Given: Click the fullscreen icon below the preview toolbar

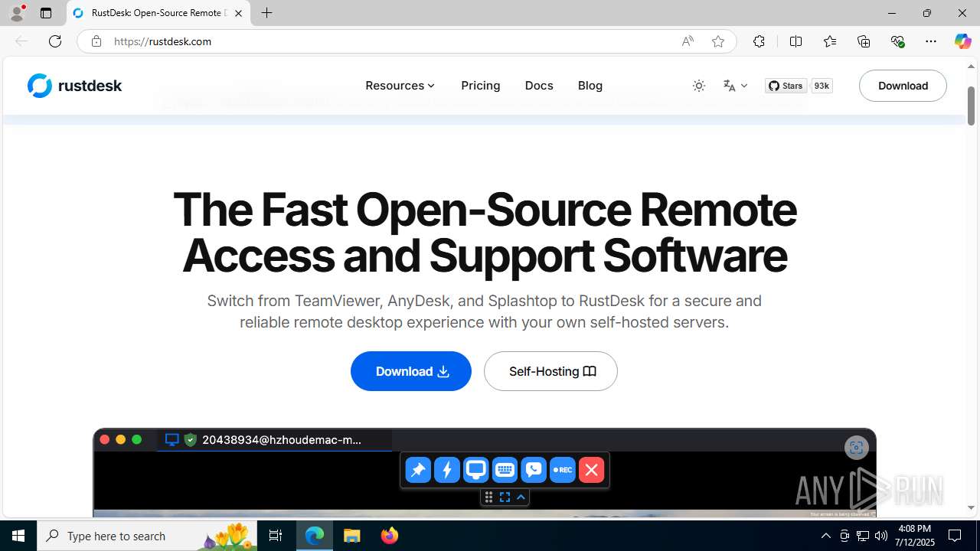Looking at the screenshot, I should pyautogui.click(x=505, y=497).
